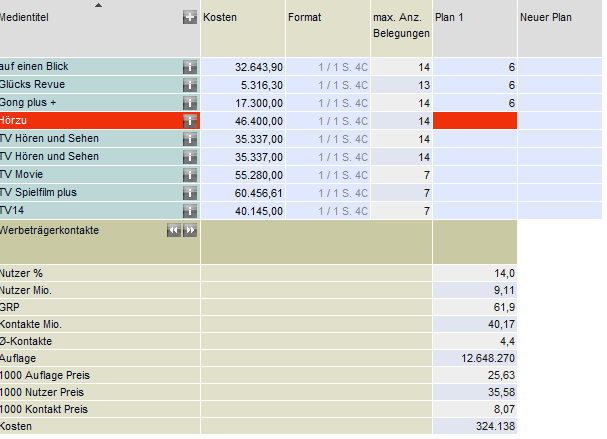The width and height of the screenshot is (607, 439).
Task: Click the Werbeträgerkontakte section label
Action: point(49,230)
